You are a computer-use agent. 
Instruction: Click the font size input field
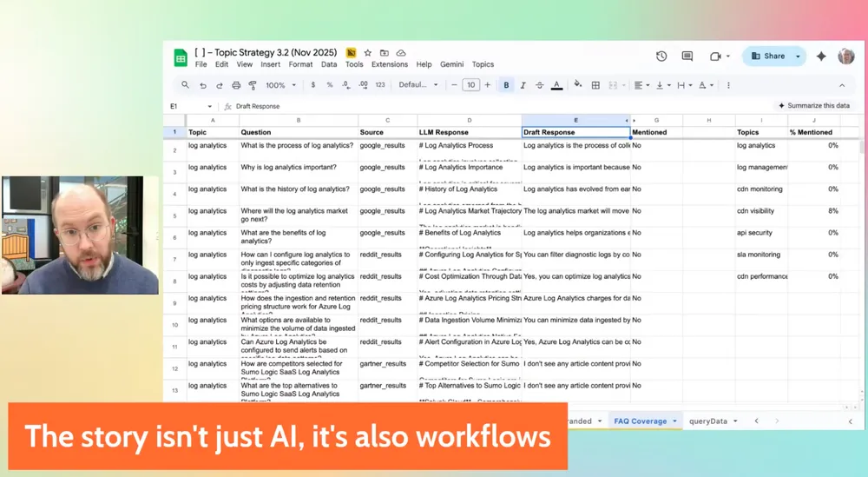(x=470, y=85)
